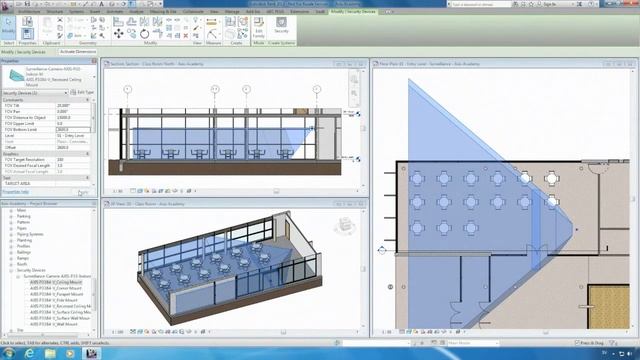Select the V_Parapet Mount type in browser
Image resolution: width=640 pixels, height=360 pixels.
[56, 294]
